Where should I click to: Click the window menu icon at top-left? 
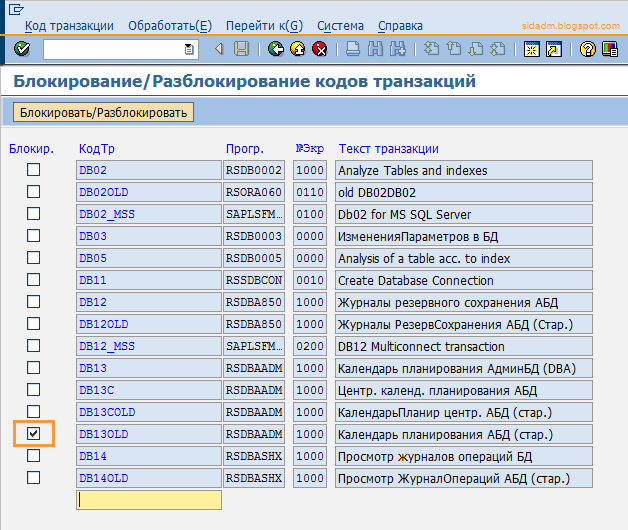[16, 9]
